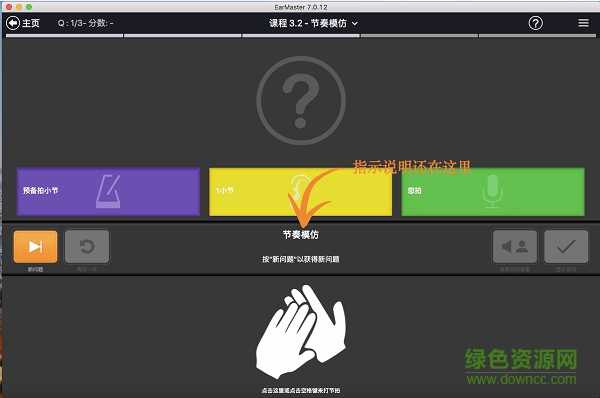Click the large question mark circle

tap(301, 100)
